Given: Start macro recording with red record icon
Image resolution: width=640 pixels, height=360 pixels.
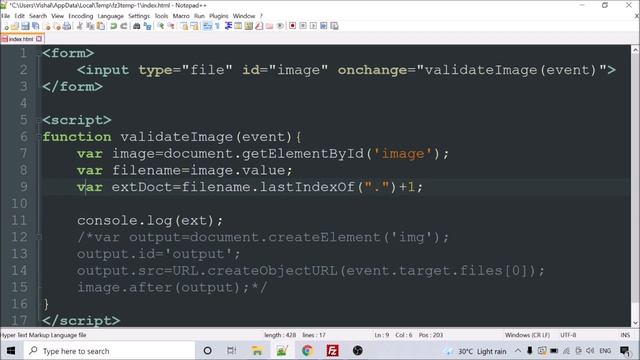Looking at the screenshot, I should point(293,26).
